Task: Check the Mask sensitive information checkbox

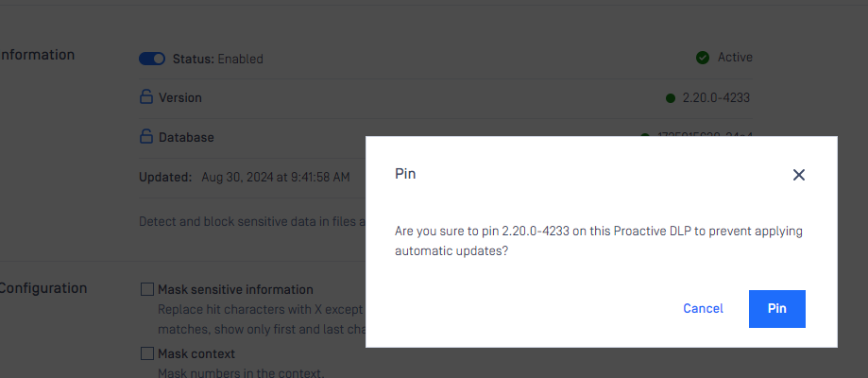Action: tap(146, 289)
